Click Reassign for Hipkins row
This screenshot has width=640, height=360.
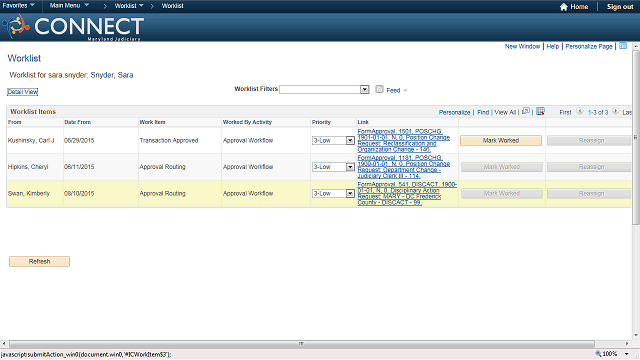tap(589, 167)
